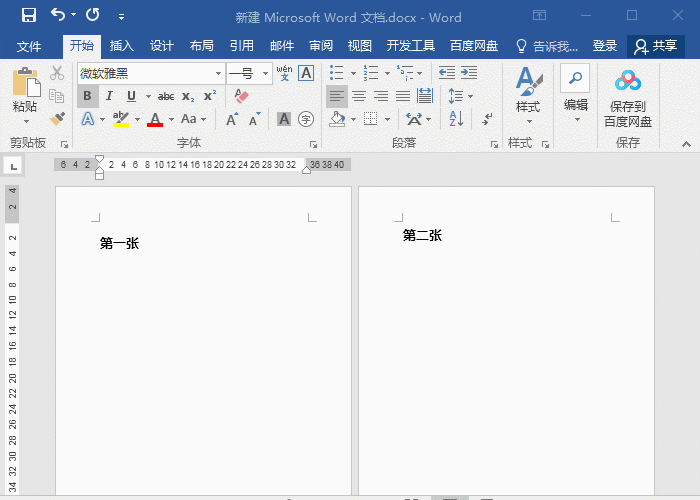700x500 pixels.
Task: Click the Clear Formatting eraser icon
Action: tap(240, 96)
